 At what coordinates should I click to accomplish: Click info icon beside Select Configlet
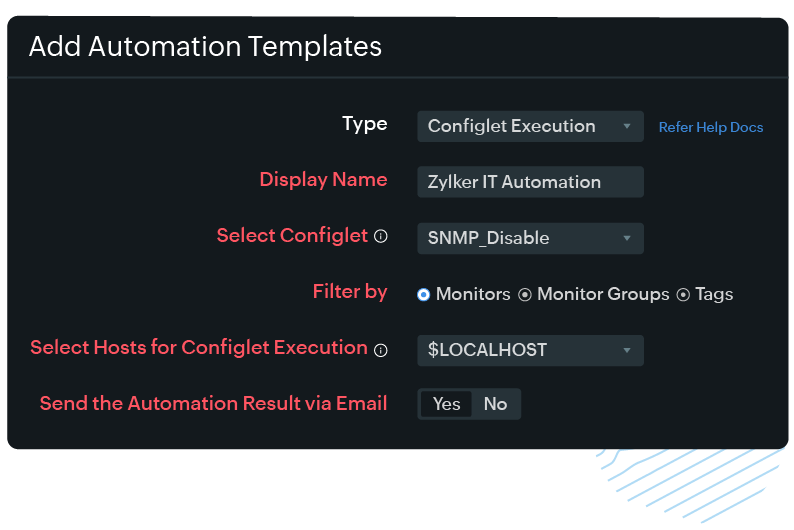pos(380,237)
